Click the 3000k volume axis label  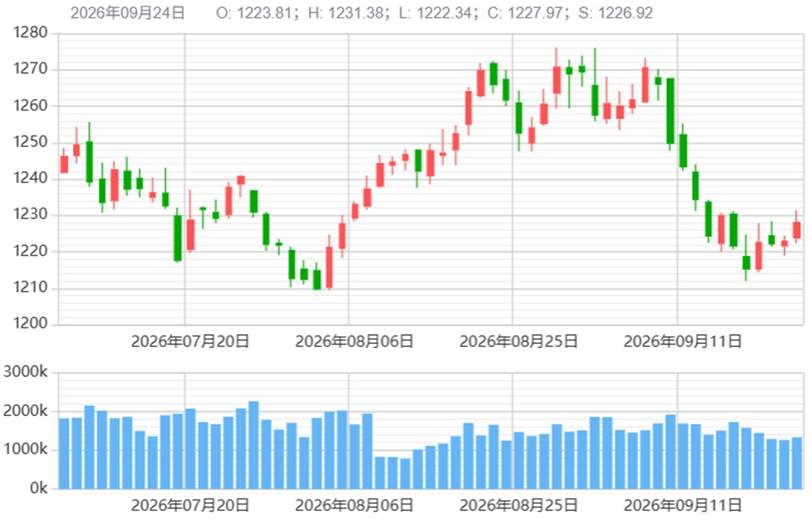pyautogui.click(x=26, y=372)
